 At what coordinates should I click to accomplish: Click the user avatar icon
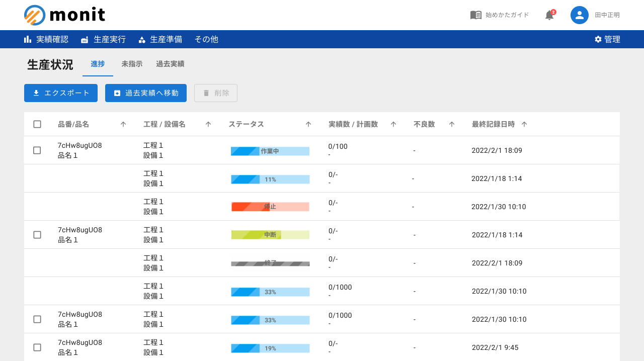pyautogui.click(x=580, y=15)
